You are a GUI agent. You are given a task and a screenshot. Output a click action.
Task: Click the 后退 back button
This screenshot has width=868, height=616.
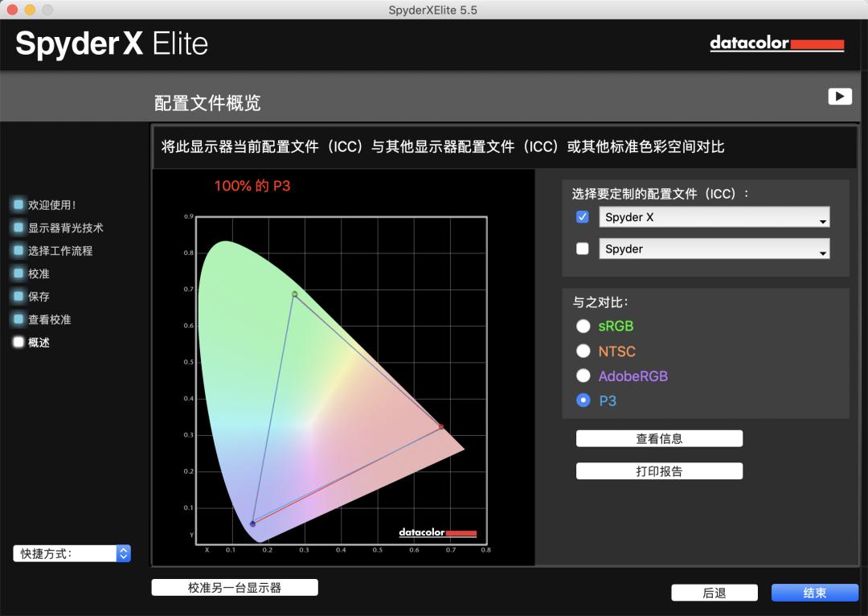(714, 593)
